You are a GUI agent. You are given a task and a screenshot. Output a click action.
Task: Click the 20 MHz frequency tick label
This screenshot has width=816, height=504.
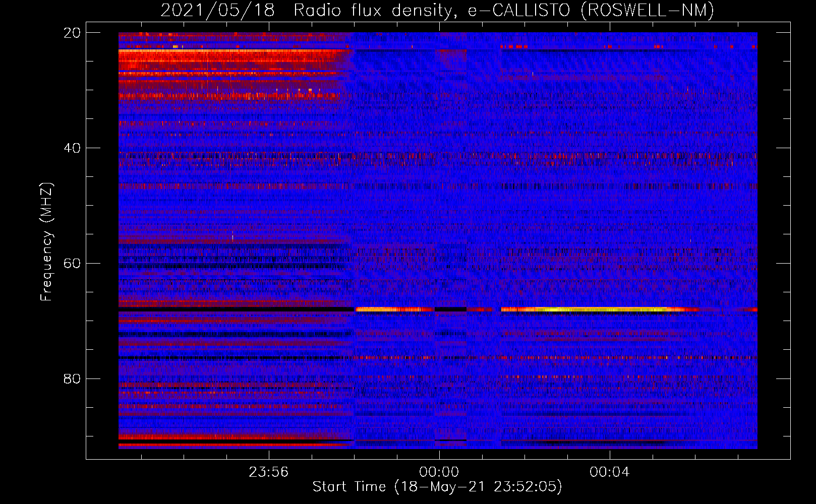point(72,33)
